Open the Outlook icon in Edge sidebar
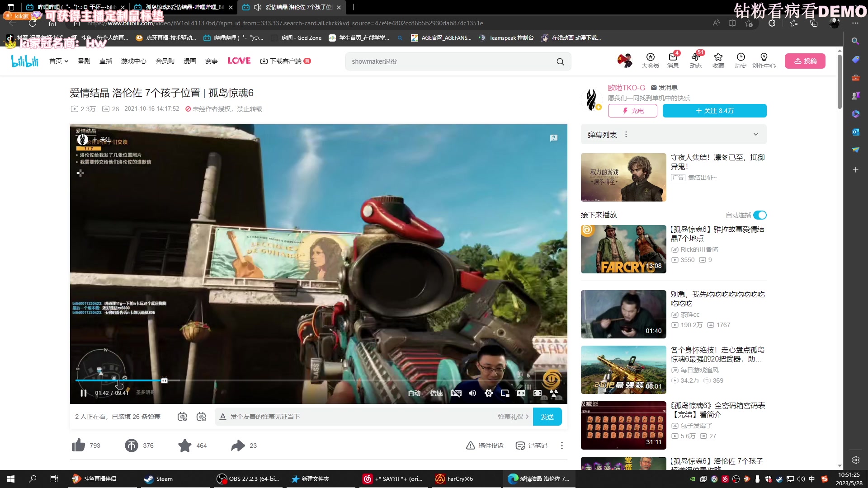This screenshot has height=488, width=868. pyautogui.click(x=855, y=132)
